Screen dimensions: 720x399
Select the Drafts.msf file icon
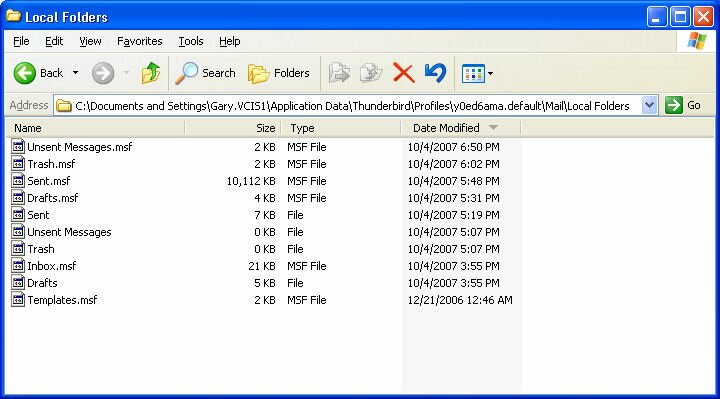pyautogui.click(x=18, y=197)
